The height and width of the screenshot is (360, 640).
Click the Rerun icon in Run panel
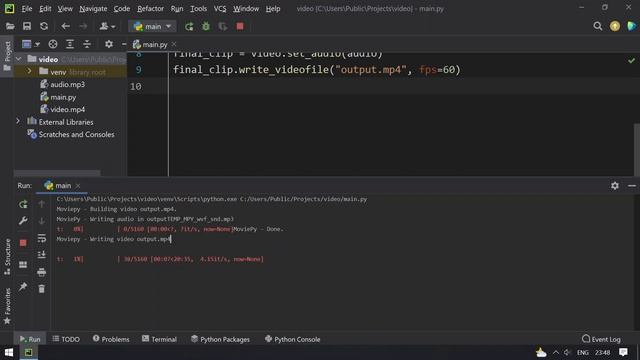coord(23,204)
